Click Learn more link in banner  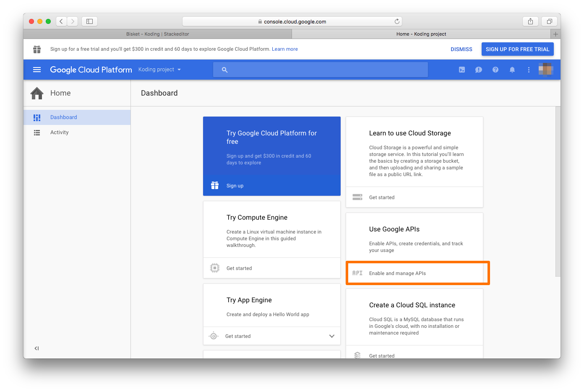coord(285,49)
